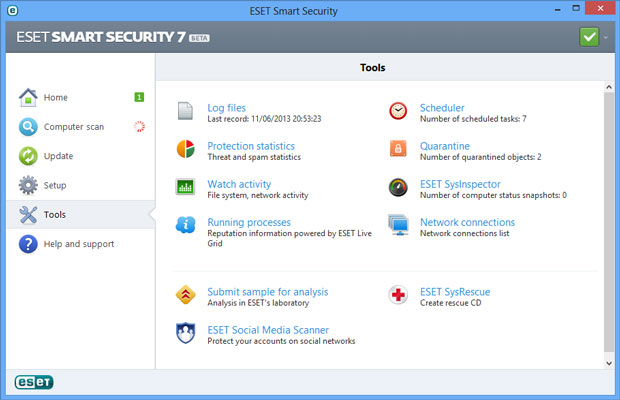Click the green Update arrows icon
The height and width of the screenshot is (400, 620).
click(x=28, y=156)
